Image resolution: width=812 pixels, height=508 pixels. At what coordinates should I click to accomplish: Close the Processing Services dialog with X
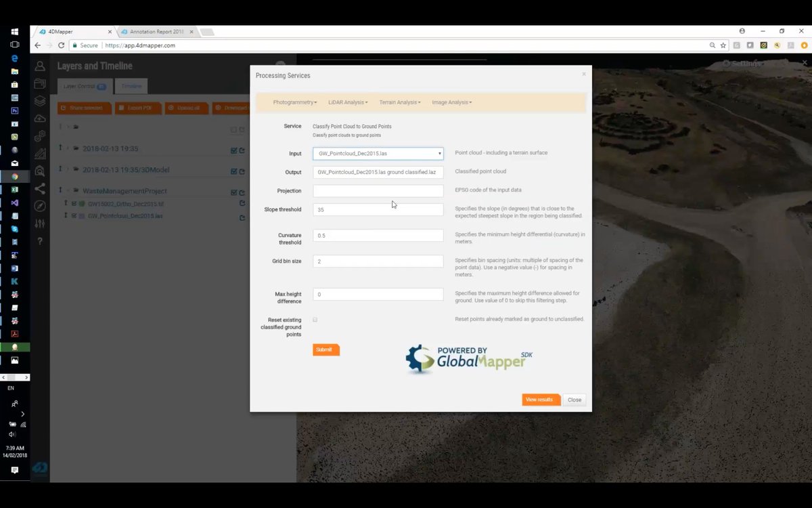[584, 74]
